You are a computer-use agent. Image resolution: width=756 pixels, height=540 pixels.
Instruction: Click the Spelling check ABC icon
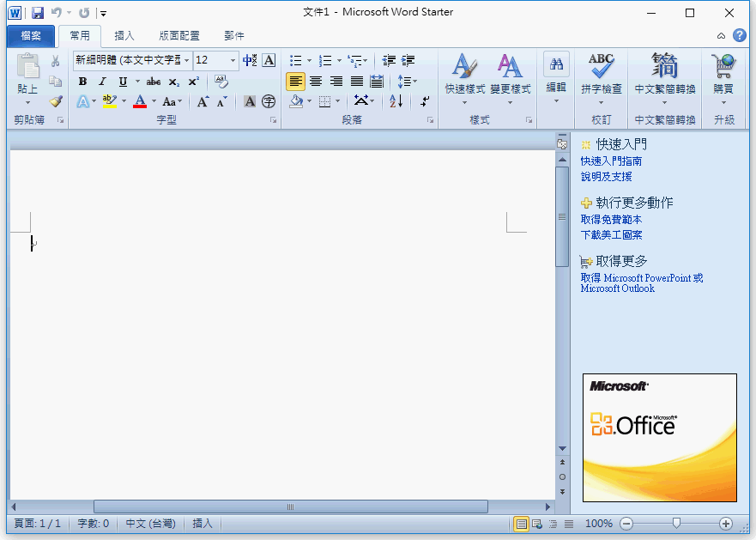coord(602,65)
